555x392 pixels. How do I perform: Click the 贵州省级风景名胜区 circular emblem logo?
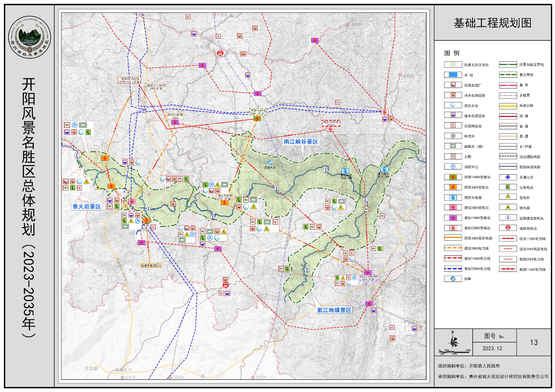[29, 37]
